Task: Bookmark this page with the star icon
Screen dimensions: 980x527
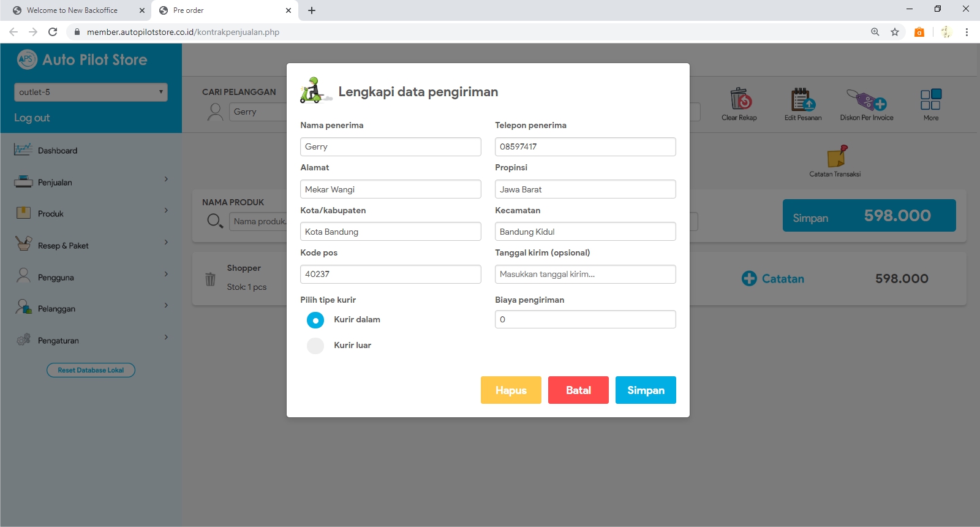Action: 895,32
